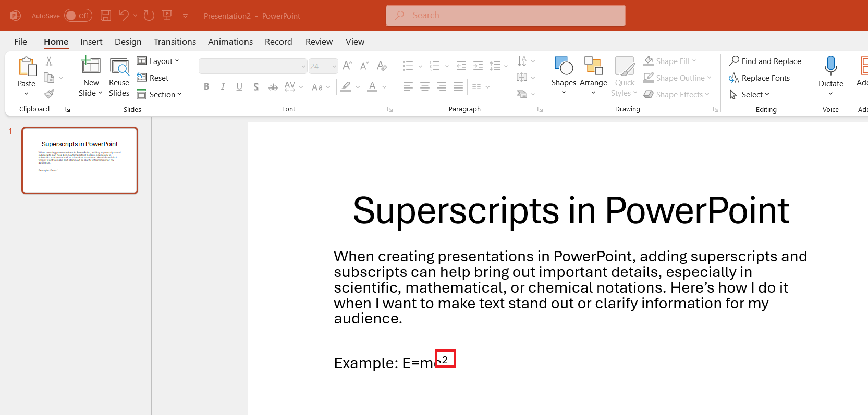The width and height of the screenshot is (868, 415).
Task: Open the Shapes gallery
Action: (x=564, y=76)
